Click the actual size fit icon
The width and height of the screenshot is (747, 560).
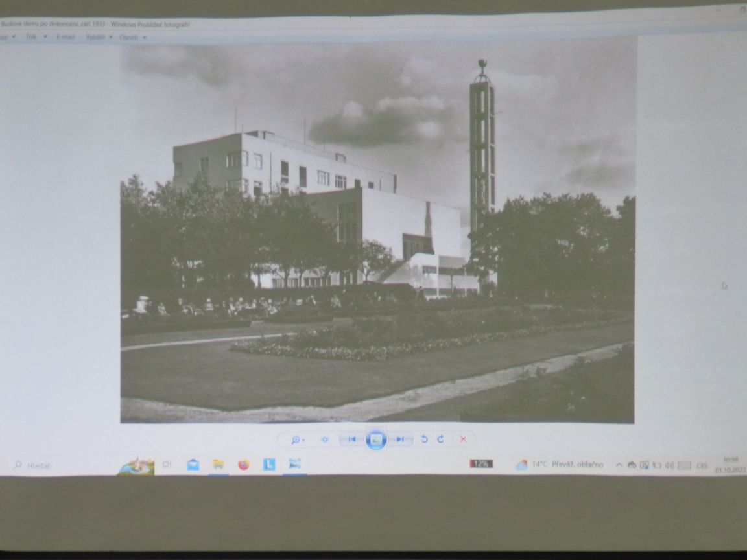325,439
